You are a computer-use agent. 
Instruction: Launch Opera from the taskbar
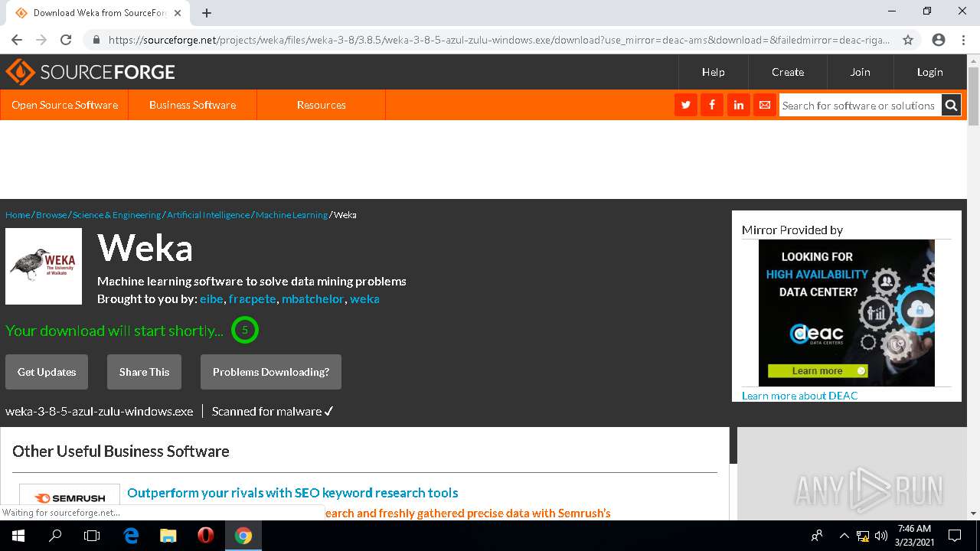tap(205, 536)
